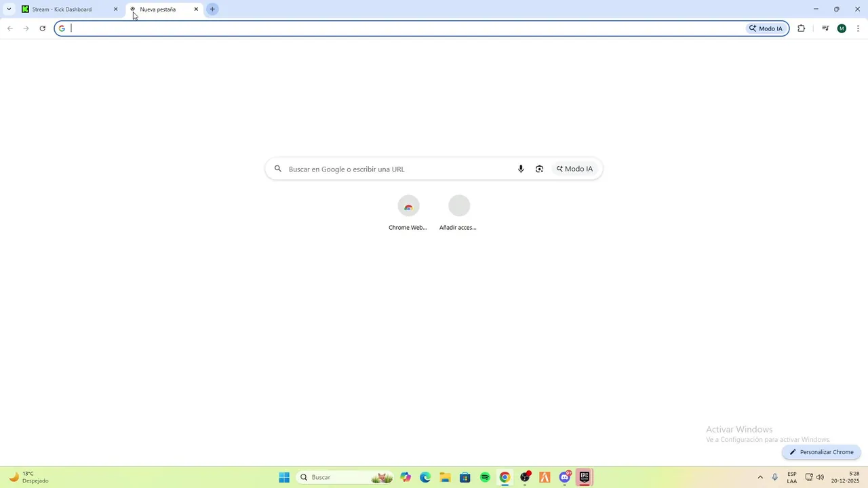Image resolution: width=868 pixels, height=488 pixels.
Task: Open the Chrome profile avatar M
Action: pyautogui.click(x=842, y=28)
